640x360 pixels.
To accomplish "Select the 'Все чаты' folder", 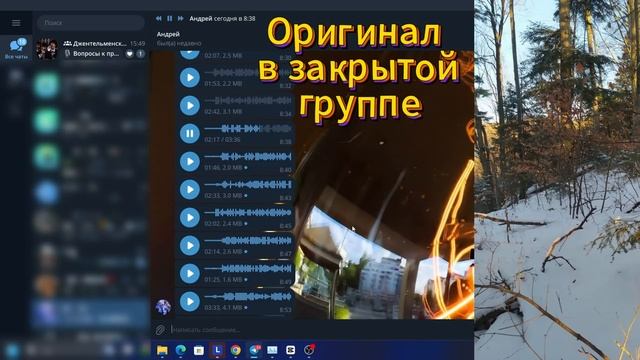I will point(16,48).
